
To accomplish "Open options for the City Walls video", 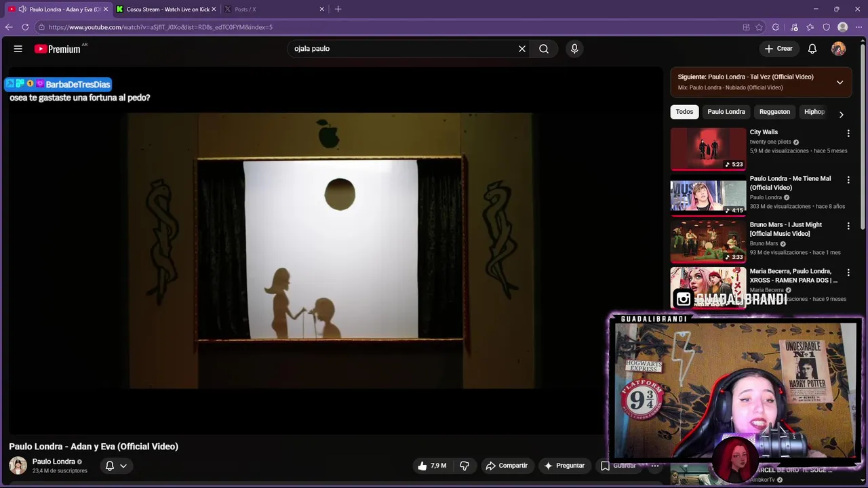I will (x=848, y=134).
